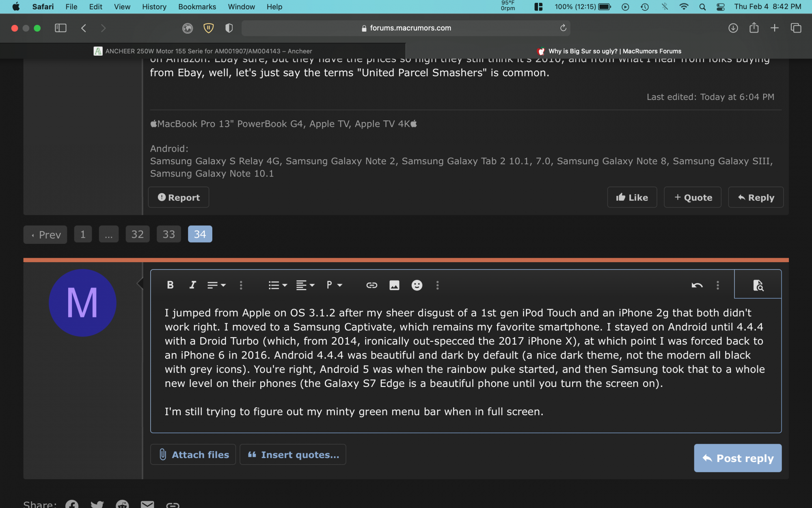Toggle Safari sidebar panel
This screenshot has height=508, width=812.
pos(60,28)
